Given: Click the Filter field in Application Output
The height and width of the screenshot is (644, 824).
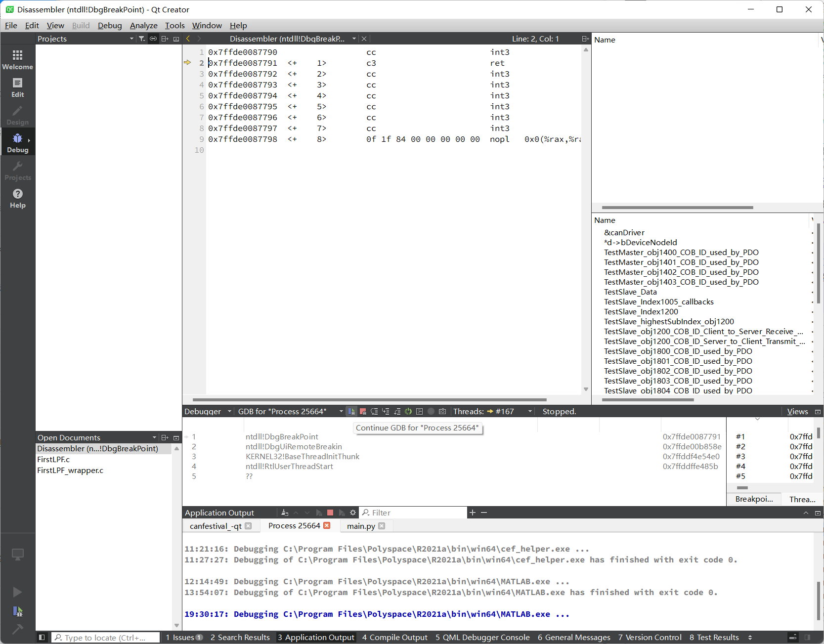Looking at the screenshot, I should click(x=413, y=513).
